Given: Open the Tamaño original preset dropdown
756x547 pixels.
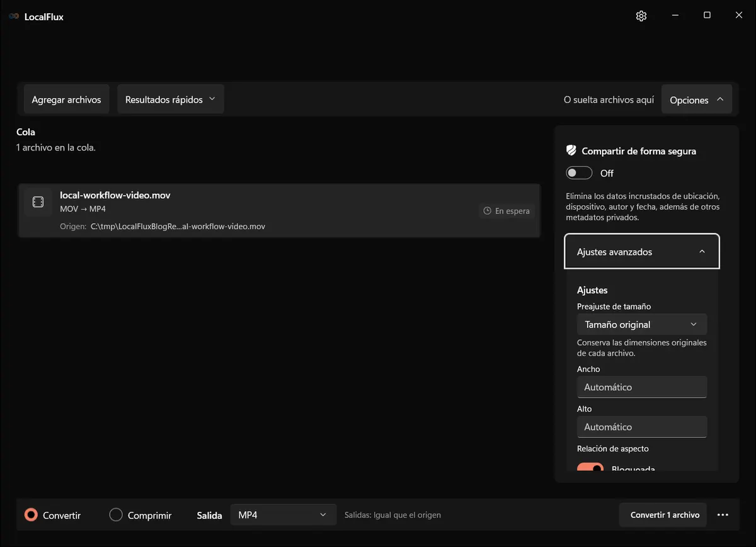Looking at the screenshot, I should pyautogui.click(x=642, y=324).
